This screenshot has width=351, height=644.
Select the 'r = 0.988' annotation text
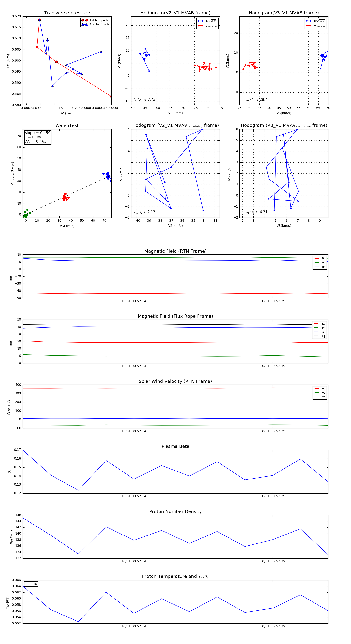coord(34,137)
